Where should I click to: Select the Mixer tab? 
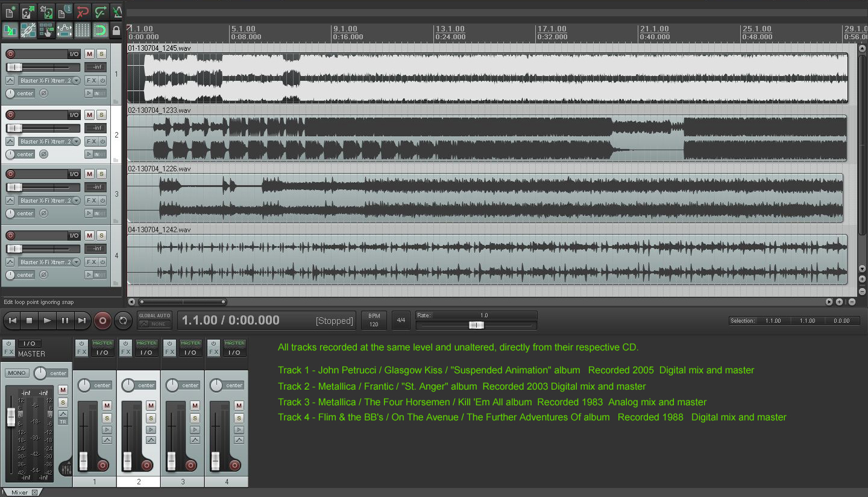20,492
